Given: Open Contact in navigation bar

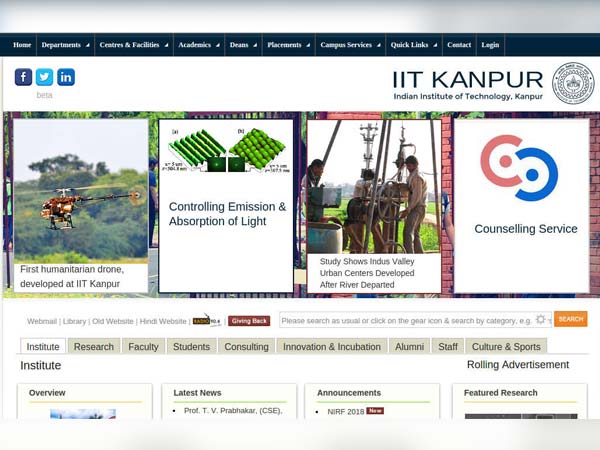Looking at the screenshot, I should coord(459,45).
